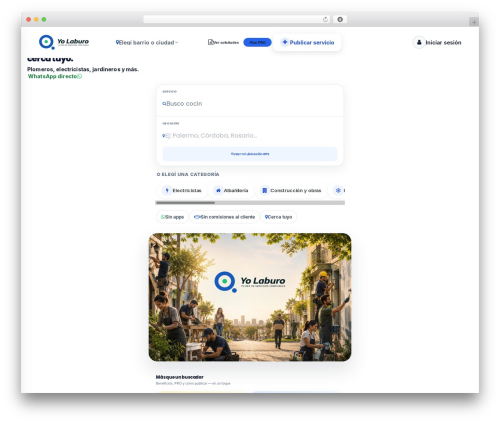Open 'Ver solicitudes' link in the navbar
500x423 pixels.
(x=223, y=42)
